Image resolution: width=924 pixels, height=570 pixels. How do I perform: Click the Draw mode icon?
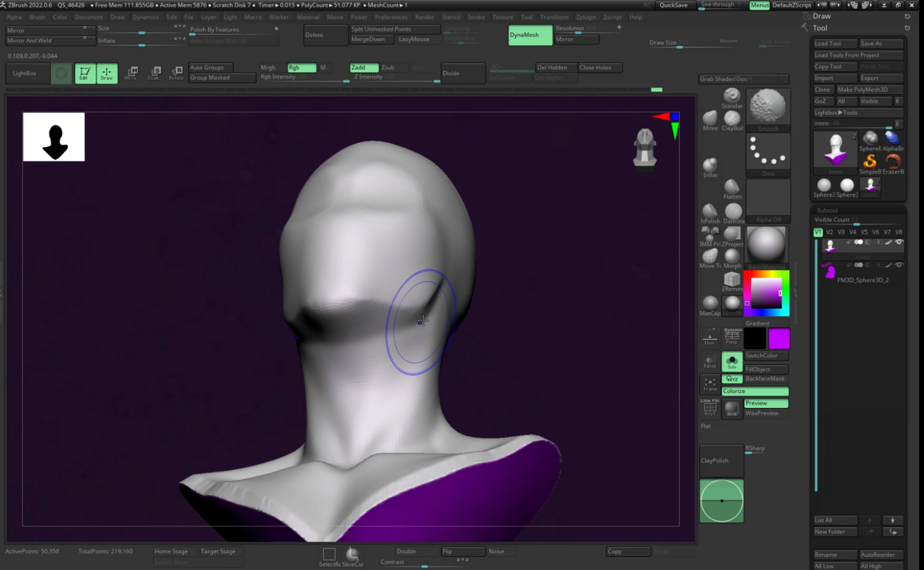107,74
